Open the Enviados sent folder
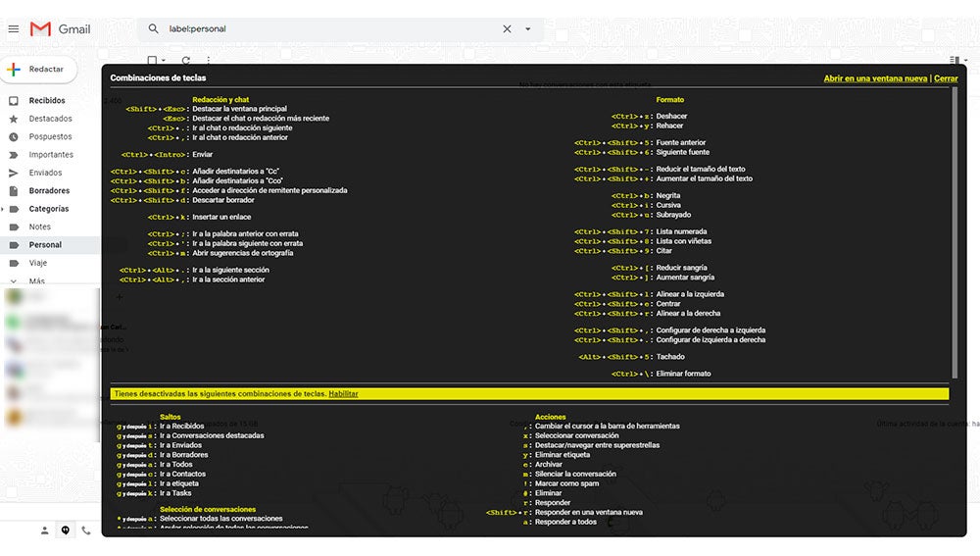This screenshot has height=556, width=980. pos(45,173)
